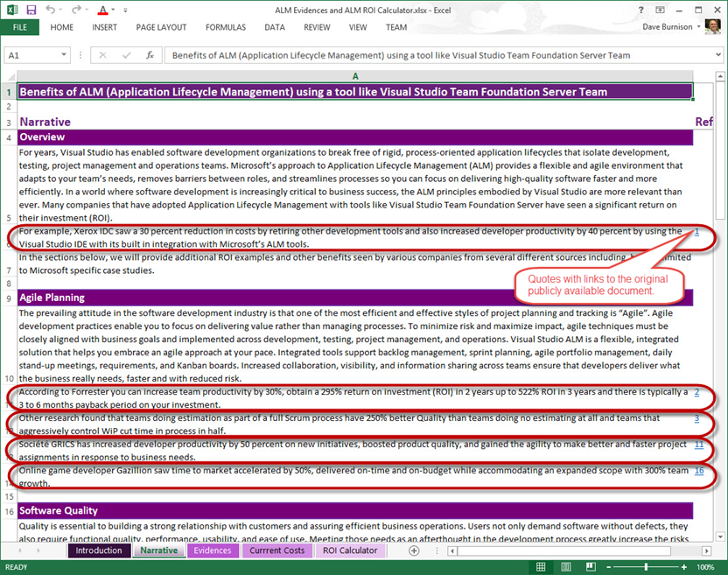Click the Excel application icon
Screen dimensions: 728x575
click(x=12, y=10)
